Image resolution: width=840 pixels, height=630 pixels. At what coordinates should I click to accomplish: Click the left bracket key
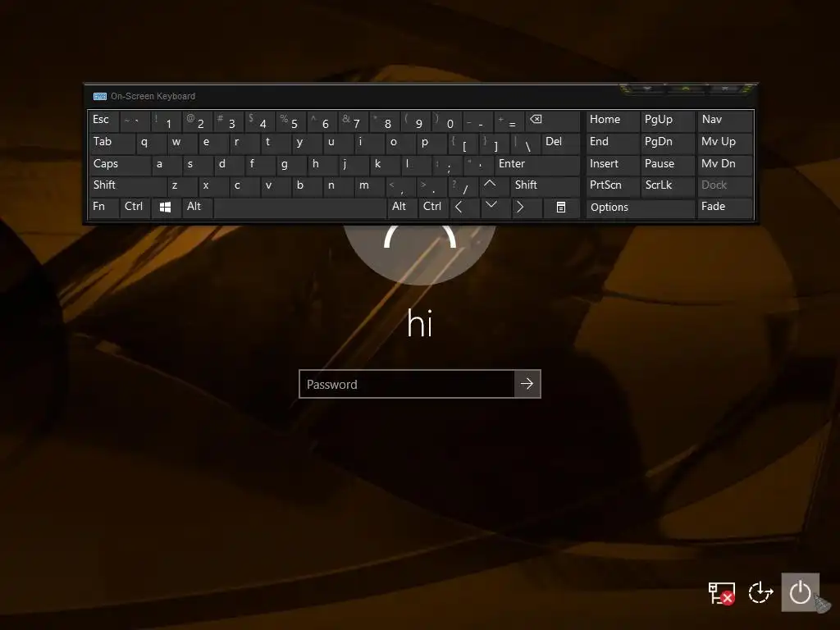(x=463, y=143)
